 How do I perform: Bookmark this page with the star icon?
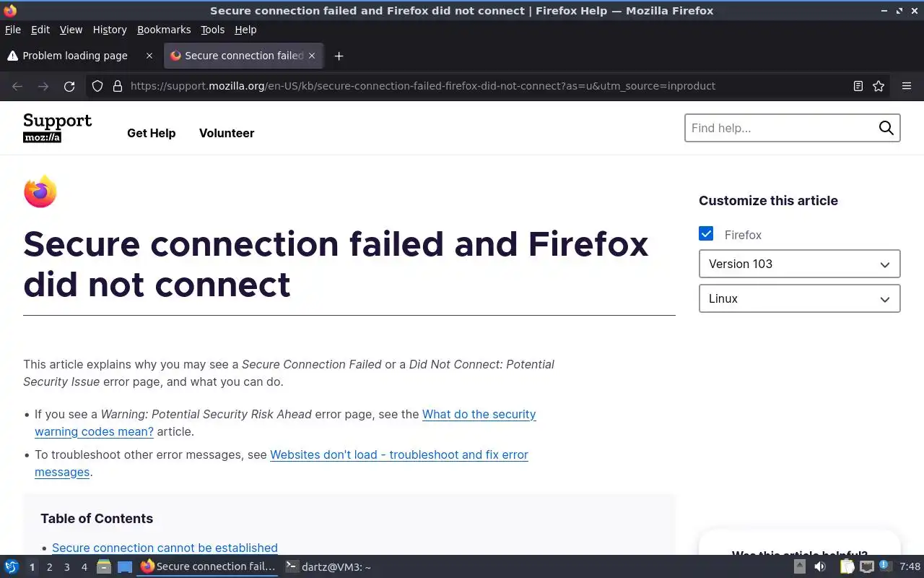[x=879, y=86]
